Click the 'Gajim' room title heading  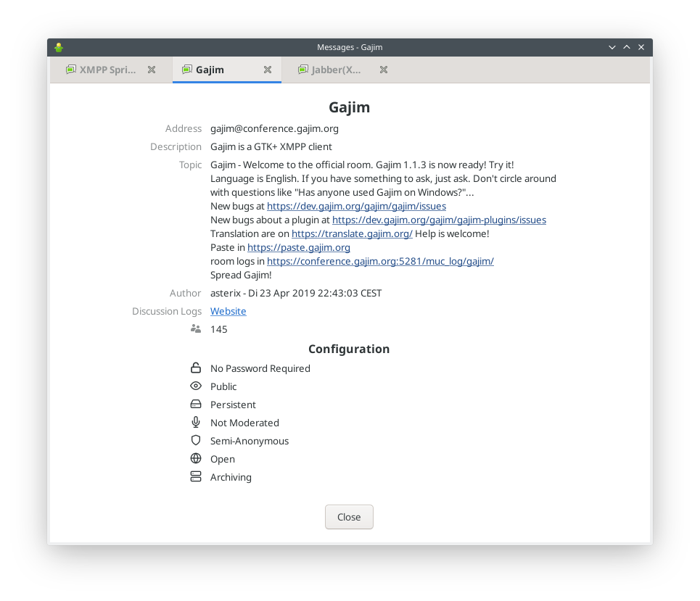point(349,107)
